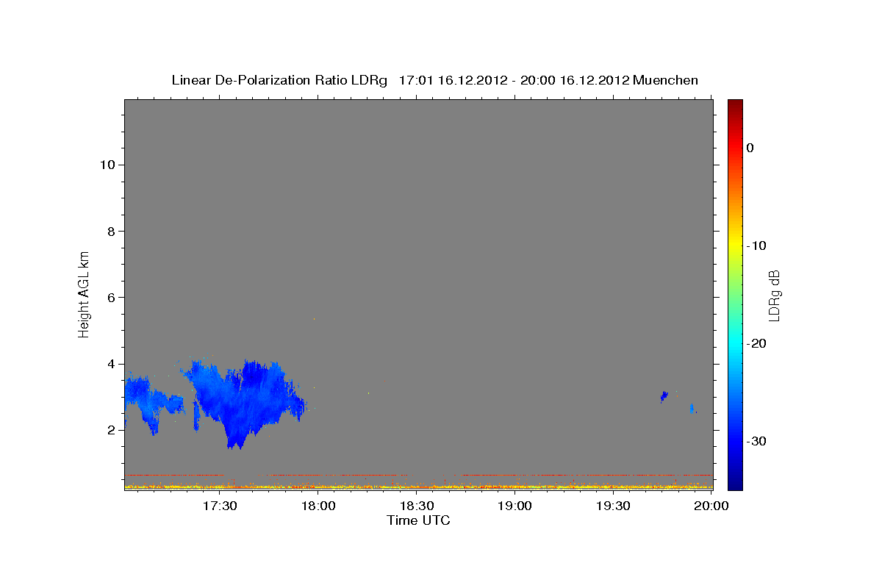Click the height tick label 6
The image size is (882, 588).
click(110, 298)
